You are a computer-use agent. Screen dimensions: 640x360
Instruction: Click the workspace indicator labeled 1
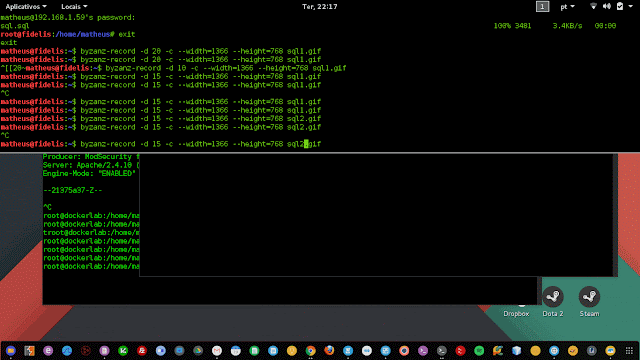coord(542,7)
